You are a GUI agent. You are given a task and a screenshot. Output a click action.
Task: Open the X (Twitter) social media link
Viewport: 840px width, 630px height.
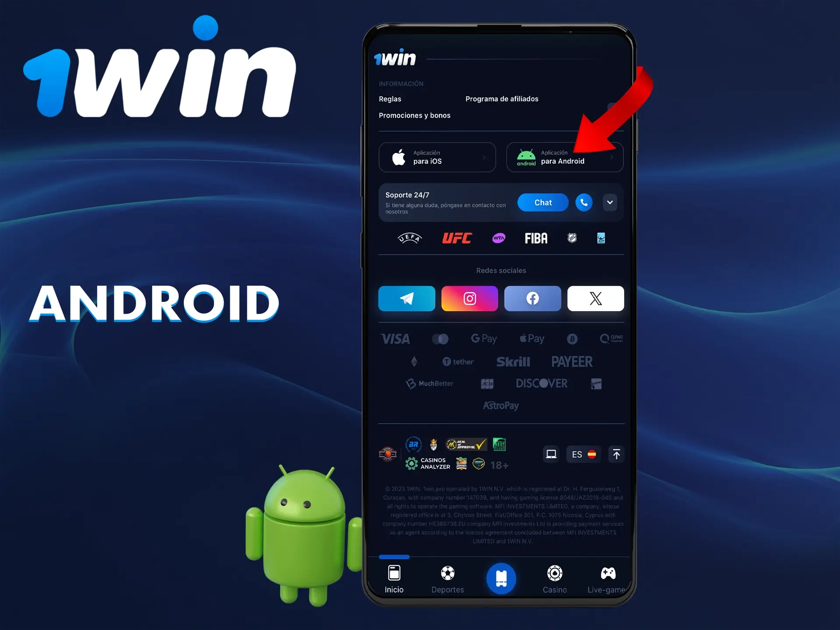pyautogui.click(x=594, y=298)
